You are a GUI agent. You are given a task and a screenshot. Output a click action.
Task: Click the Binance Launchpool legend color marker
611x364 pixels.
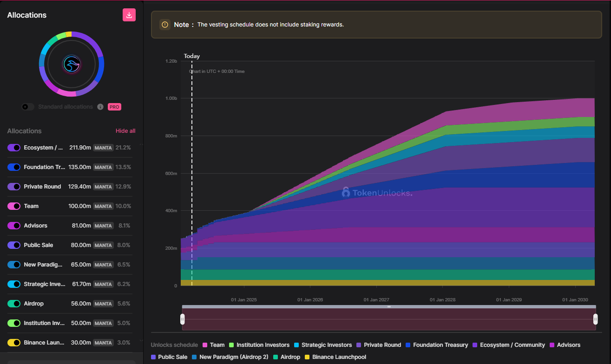coord(307,357)
